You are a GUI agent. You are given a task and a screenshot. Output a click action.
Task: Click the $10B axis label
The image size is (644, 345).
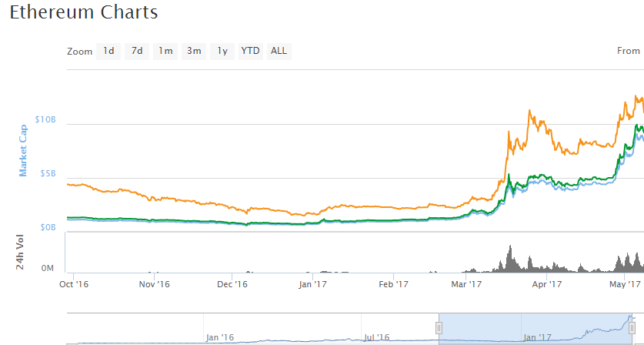[x=45, y=119]
